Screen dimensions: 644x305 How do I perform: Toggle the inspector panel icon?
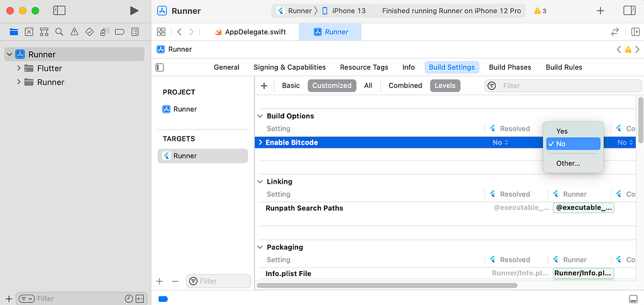629,11
